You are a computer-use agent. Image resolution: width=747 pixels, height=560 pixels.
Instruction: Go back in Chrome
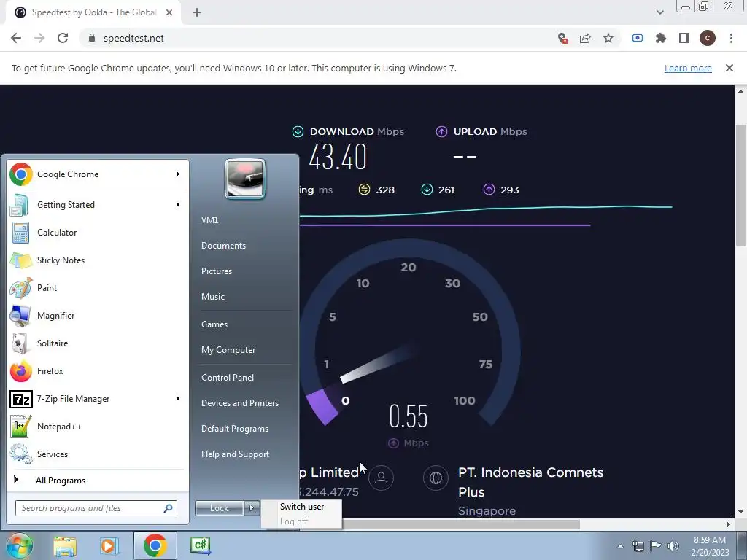pos(16,38)
